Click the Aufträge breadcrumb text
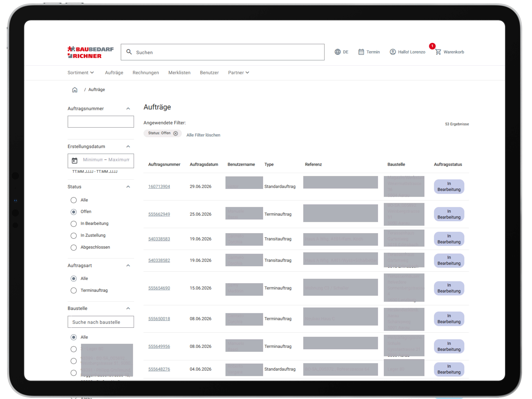The image size is (532, 399). click(97, 90)
